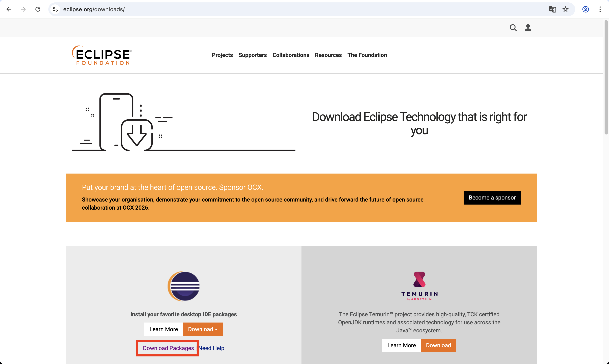Viewport: 609px width, 364px height.
Task: Click the browser back arrow
Action: pos(9,9)
